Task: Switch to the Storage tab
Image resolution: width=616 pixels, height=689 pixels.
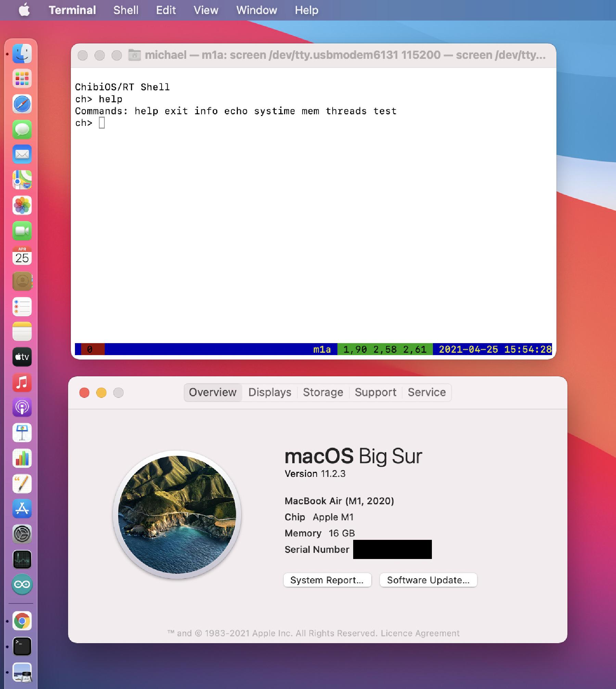Action: point(323,392)
